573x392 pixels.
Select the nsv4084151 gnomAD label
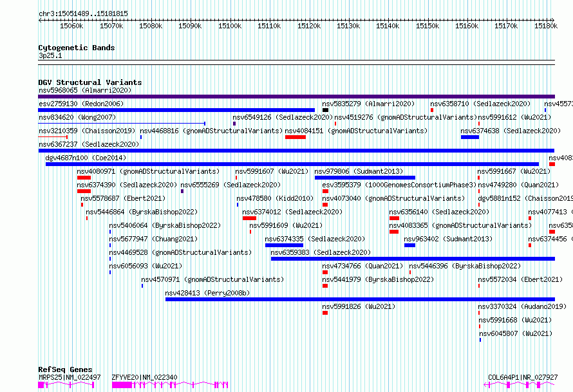(356, 131)
